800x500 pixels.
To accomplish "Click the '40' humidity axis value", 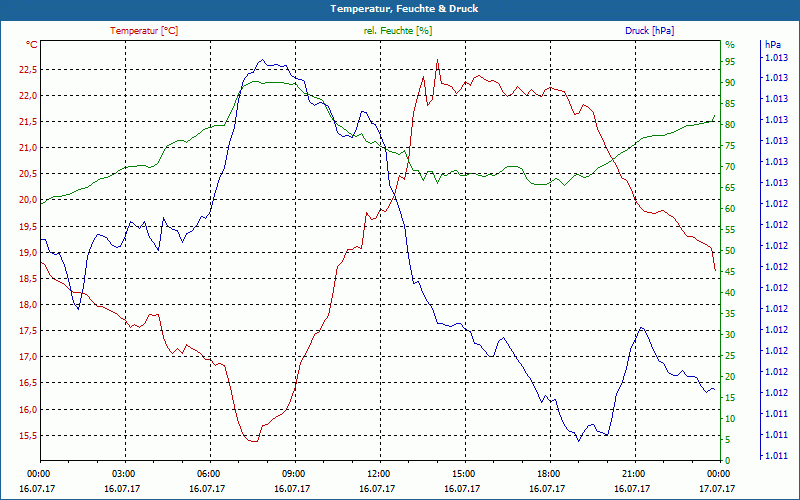I will (730, 293).
